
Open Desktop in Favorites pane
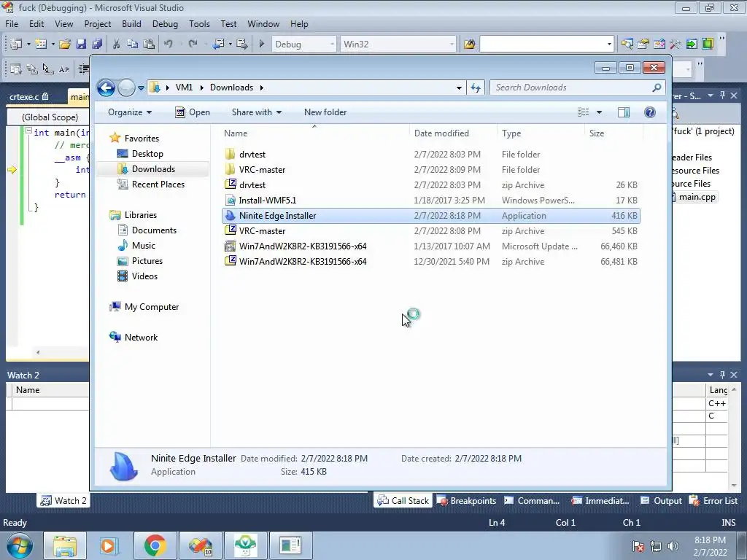pos(147,154)
